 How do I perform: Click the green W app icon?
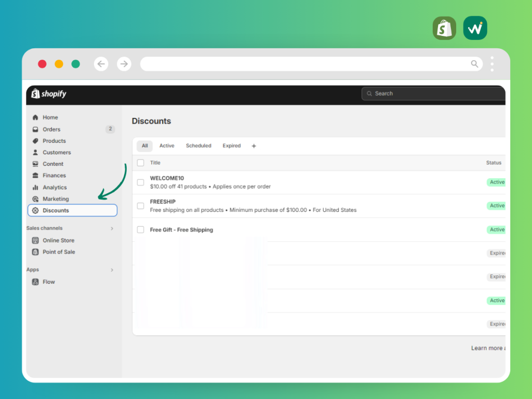[x=475, y=28]
